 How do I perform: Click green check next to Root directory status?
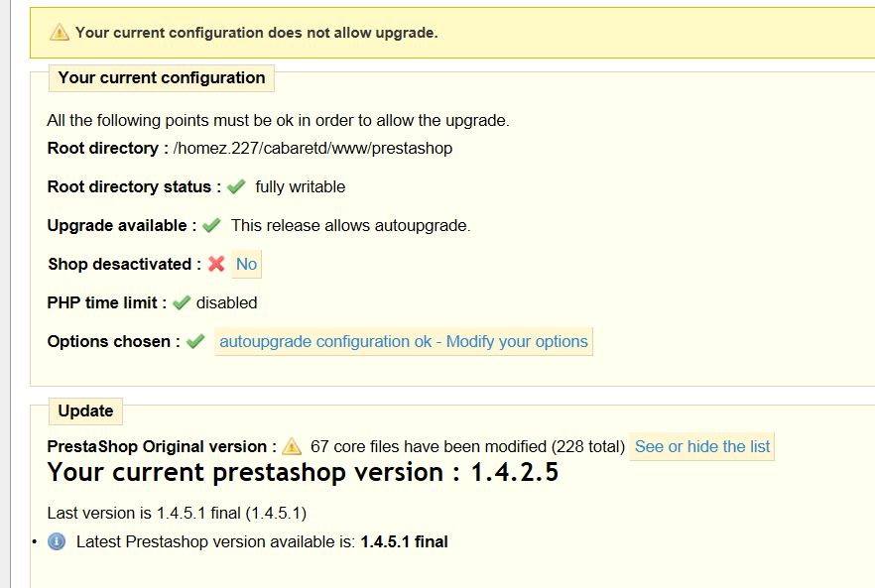(236, 186)
